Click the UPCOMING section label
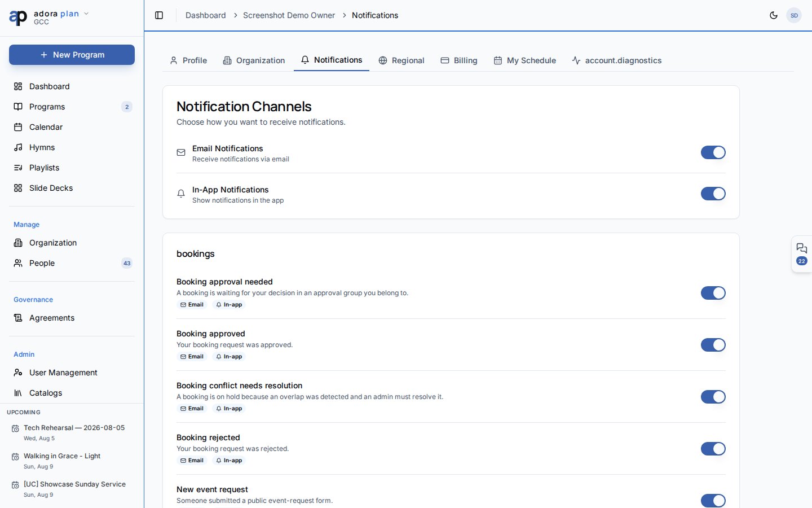 (24, 412)
